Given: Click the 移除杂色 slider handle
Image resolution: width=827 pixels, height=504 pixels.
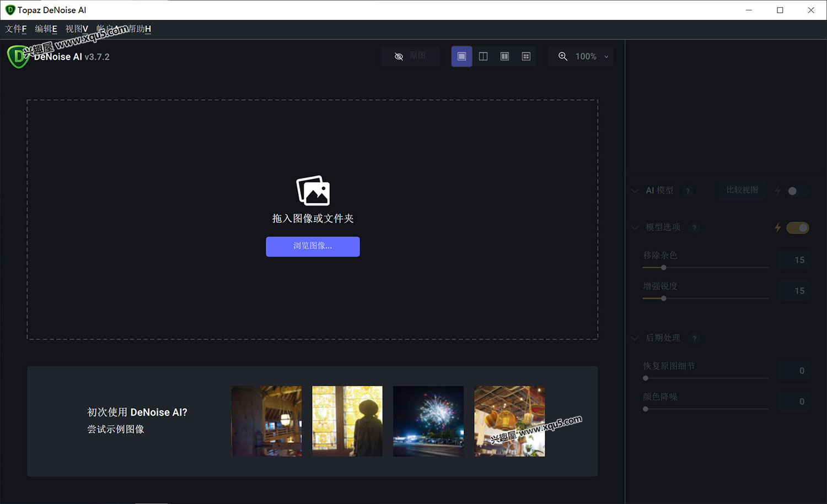Looking at the screenshot, I should [664, 268].
